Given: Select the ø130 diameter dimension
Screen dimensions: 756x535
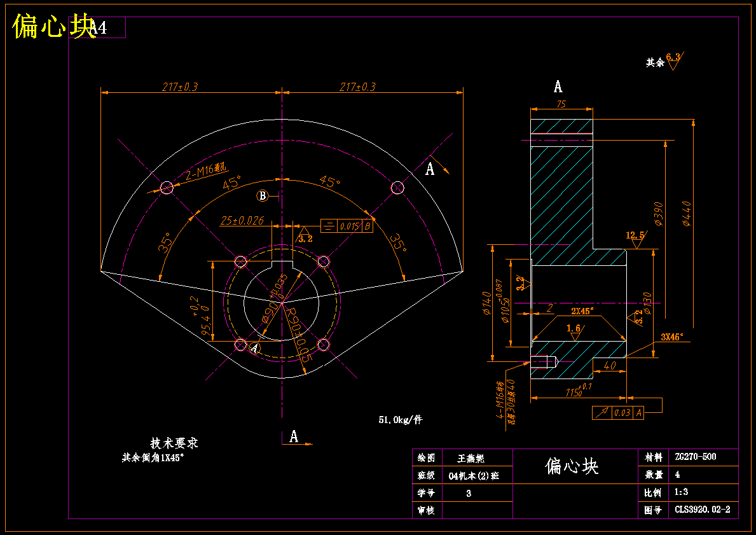Looking at the screenshot, I should (x=647, y=303).
